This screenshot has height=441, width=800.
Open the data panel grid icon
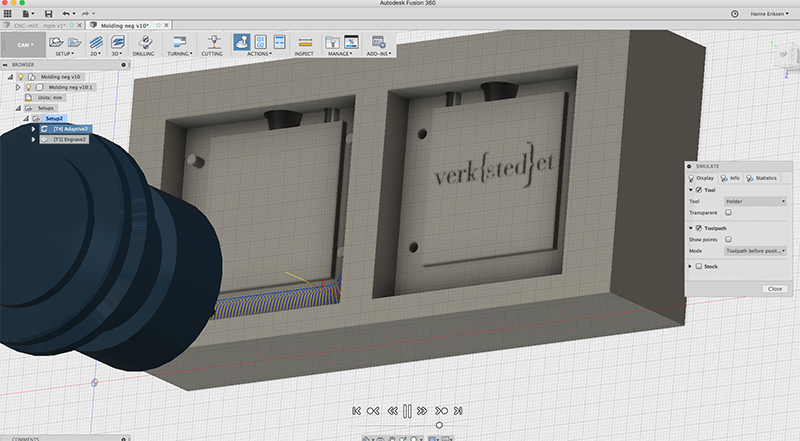[x=8, y=14]
